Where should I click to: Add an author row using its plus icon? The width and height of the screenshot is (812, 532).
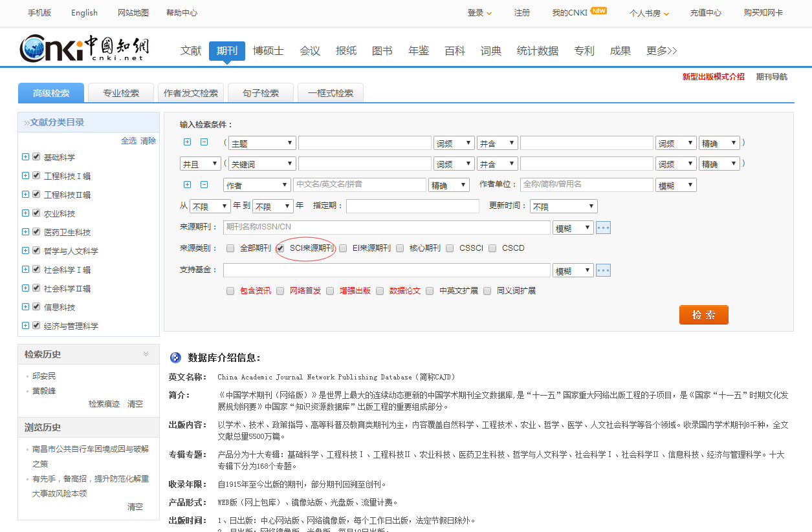[188, 185]
